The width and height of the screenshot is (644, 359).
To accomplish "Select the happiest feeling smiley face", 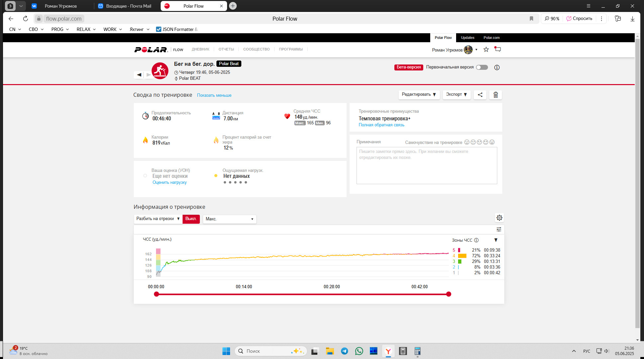I will [492, 142].
